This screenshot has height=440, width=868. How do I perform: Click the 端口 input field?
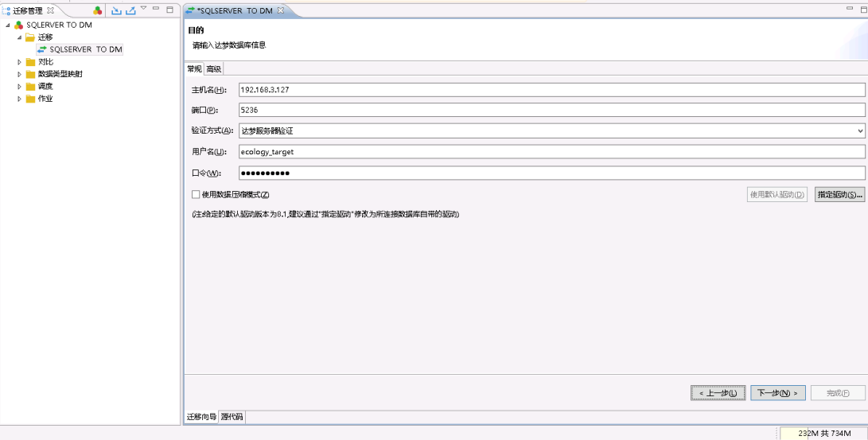pos(551,110)
